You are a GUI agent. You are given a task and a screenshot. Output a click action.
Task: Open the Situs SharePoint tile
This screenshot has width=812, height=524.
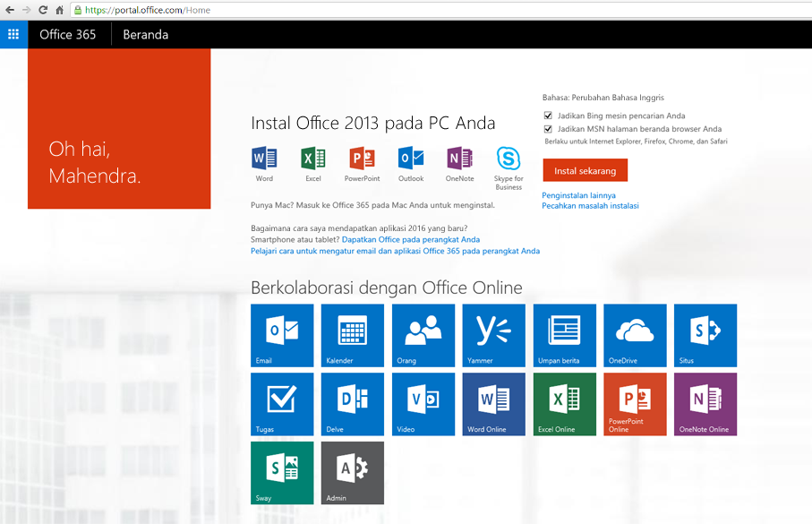(705, 335)
